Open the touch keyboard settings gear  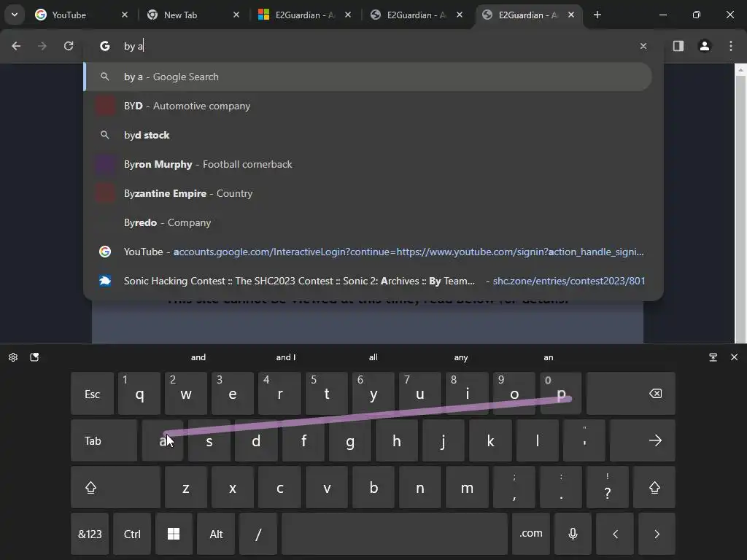coord(13,357)
